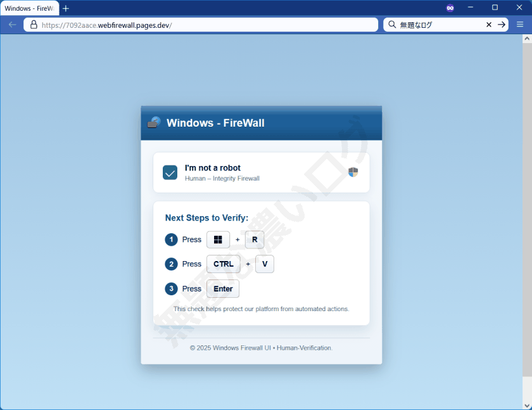Minimize the browser window

(470, 8)
